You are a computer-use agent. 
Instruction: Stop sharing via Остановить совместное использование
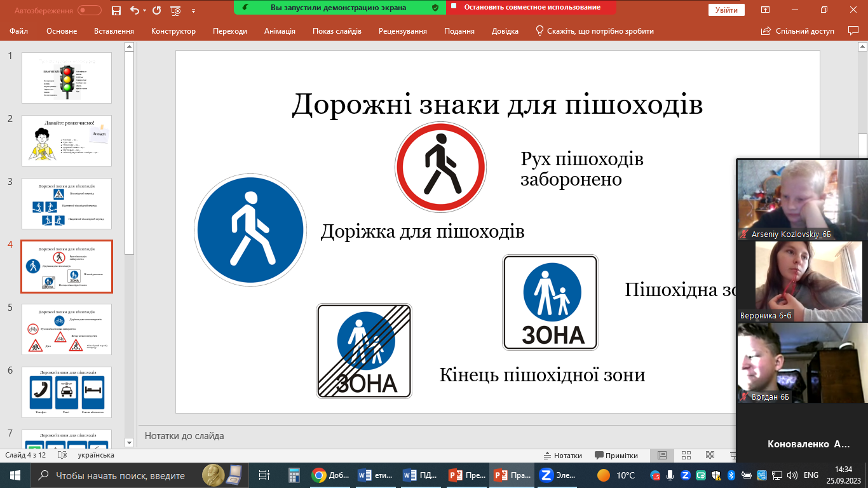point(532,7)
